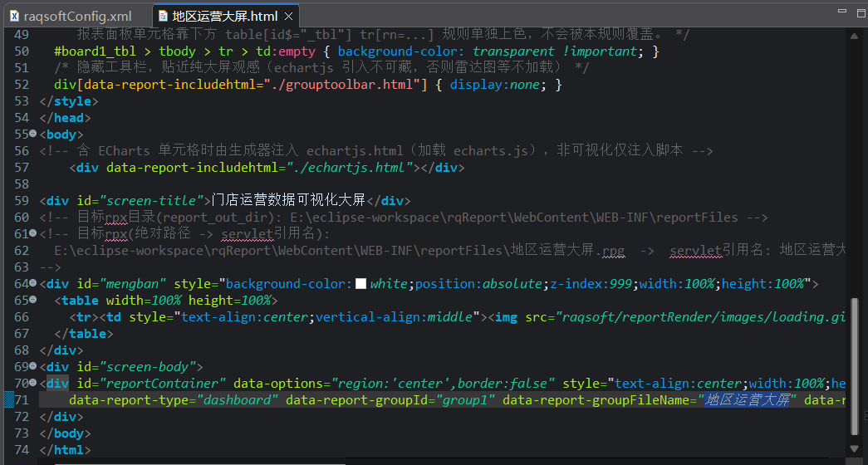Click the underlined rpg word on line 62
Viewport: 868px width, 465px height.
613,251
